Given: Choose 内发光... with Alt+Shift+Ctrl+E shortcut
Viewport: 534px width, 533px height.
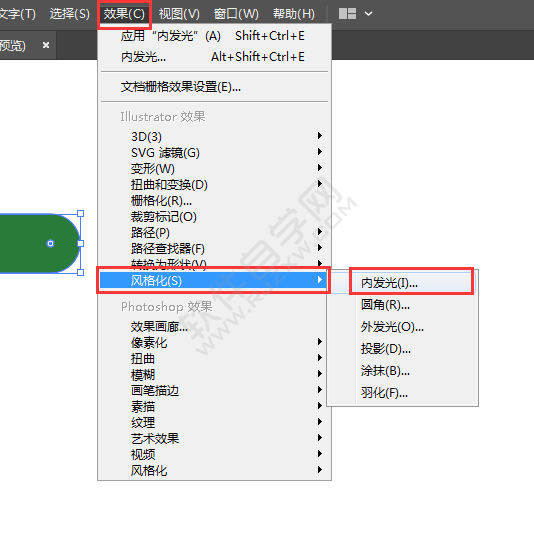Looking at the screenshot, I should point(215,57).
